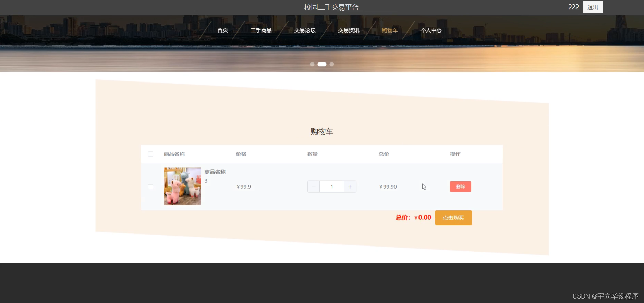Toggle the select-all checkbox in table header
This screenshot has width=644, height=303.
[150, 154]
